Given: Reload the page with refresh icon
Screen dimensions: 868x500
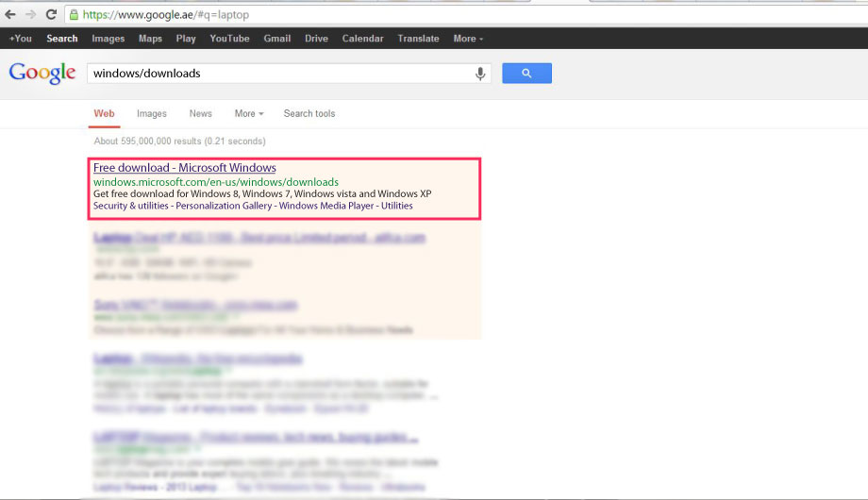Looking at the screenshot, I should pos(51,14).
